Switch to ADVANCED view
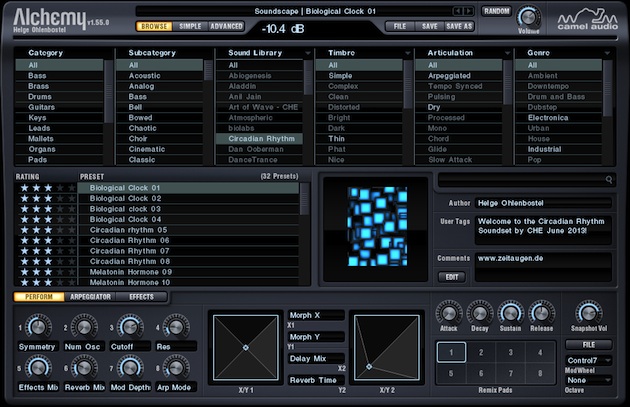Image resolution: width=630 pixels, height=407 pixels. [226, 26]
